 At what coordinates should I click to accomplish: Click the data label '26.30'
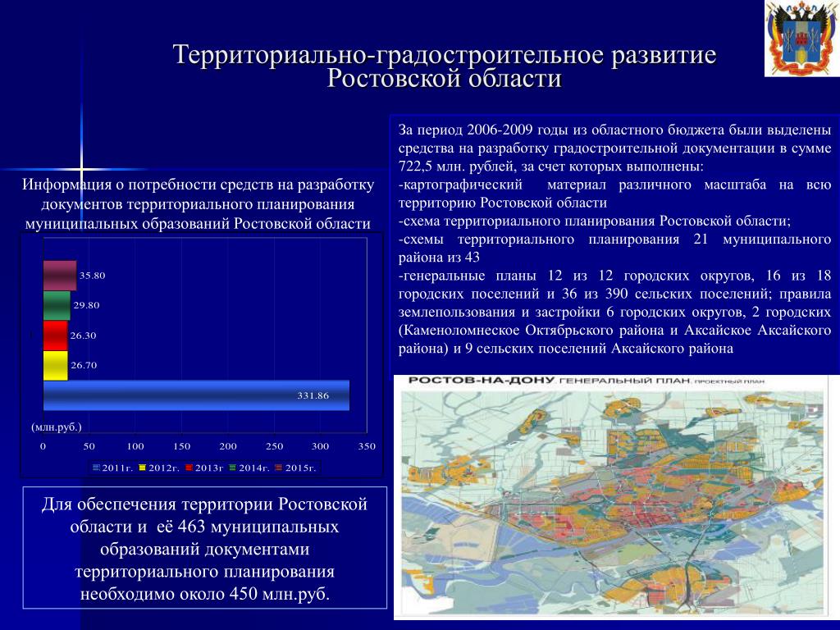(83, 336)
